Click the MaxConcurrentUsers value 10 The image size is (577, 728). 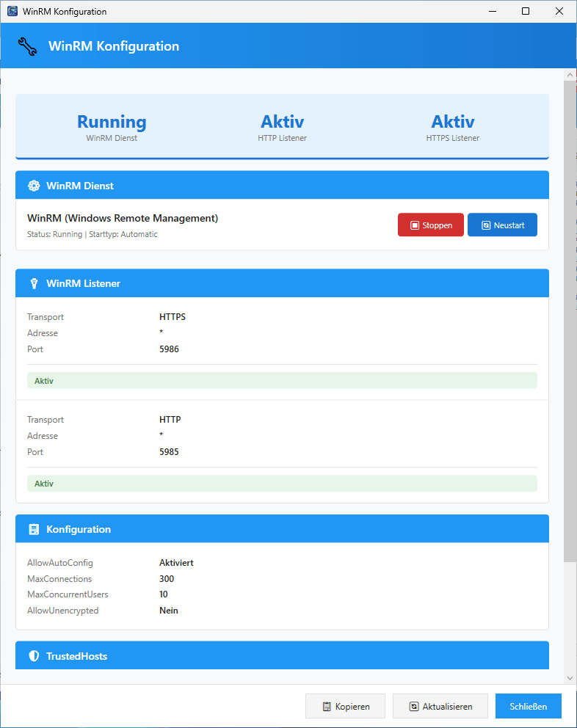(164, 594)
